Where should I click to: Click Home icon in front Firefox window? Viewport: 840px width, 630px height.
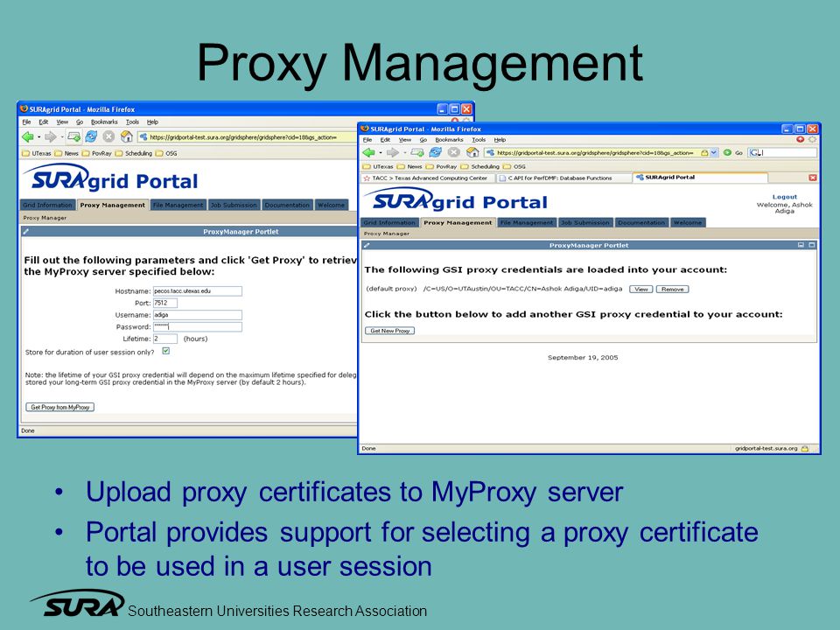point(472,152)
